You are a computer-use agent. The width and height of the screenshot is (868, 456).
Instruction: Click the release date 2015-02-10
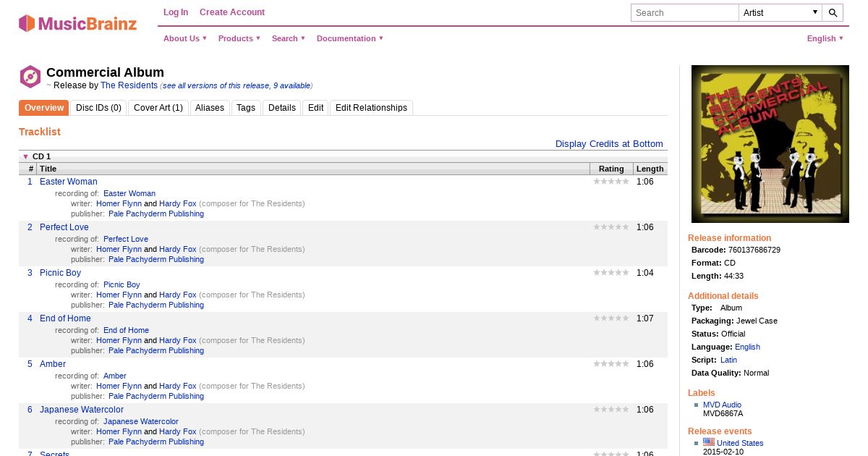pyautogui.click(x=723, y=452)
